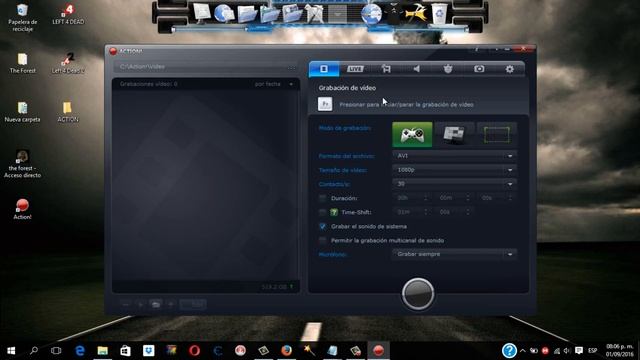Click the Duración hours field
The width and height of the screenshot is (640, 360).
(x=411, y=198)
